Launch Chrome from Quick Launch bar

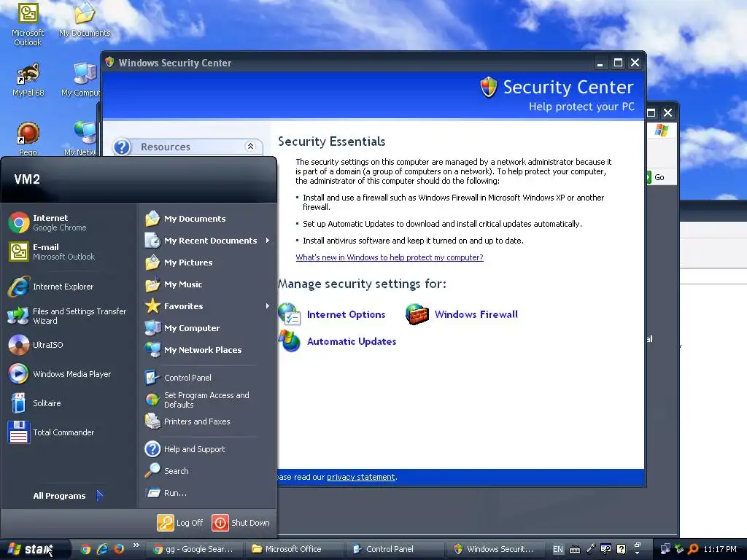tap(86, 549)
